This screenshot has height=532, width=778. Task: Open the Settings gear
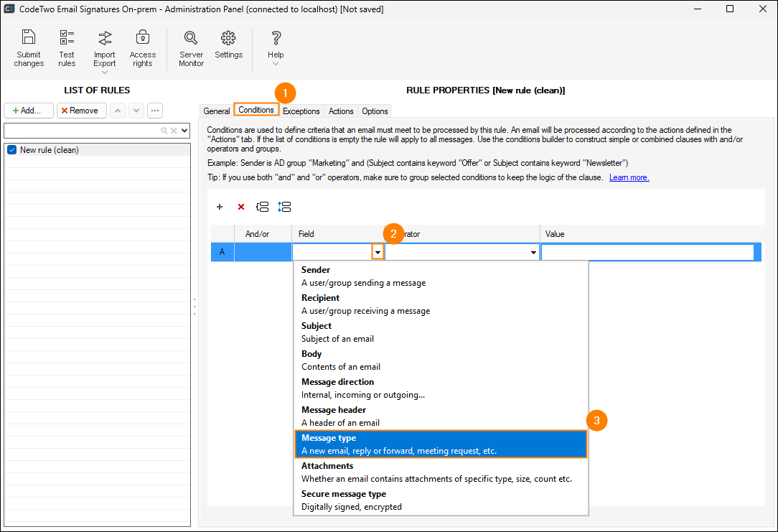(x=228, y=45)
